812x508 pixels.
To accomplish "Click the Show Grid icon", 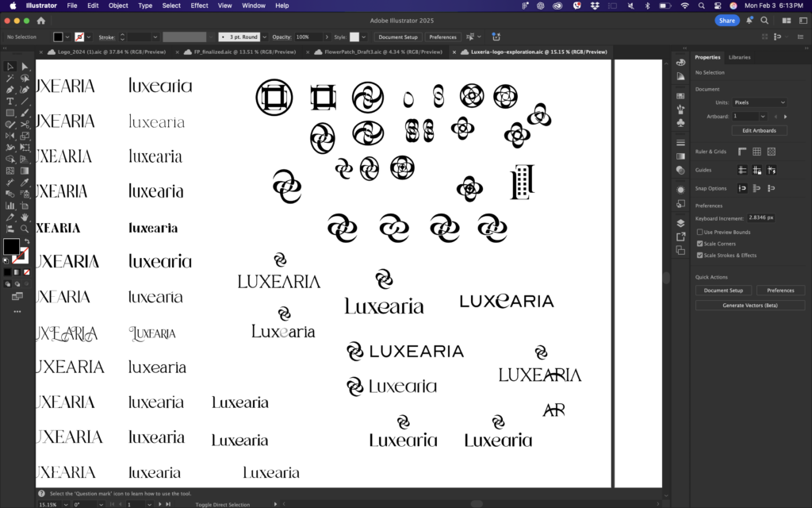I will click(x=756, y=152).
